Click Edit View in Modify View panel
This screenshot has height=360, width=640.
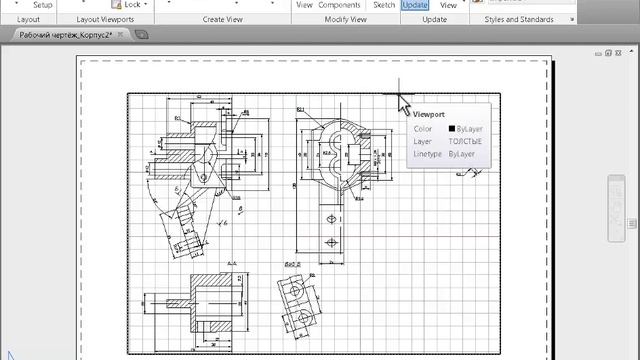(304, 5)
